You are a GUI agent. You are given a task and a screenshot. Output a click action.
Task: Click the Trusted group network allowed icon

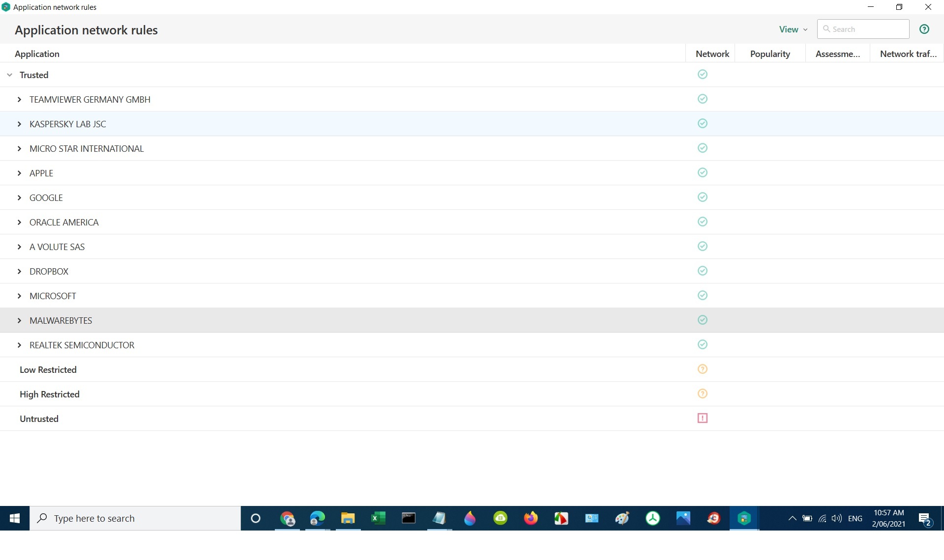pos(703,74)
